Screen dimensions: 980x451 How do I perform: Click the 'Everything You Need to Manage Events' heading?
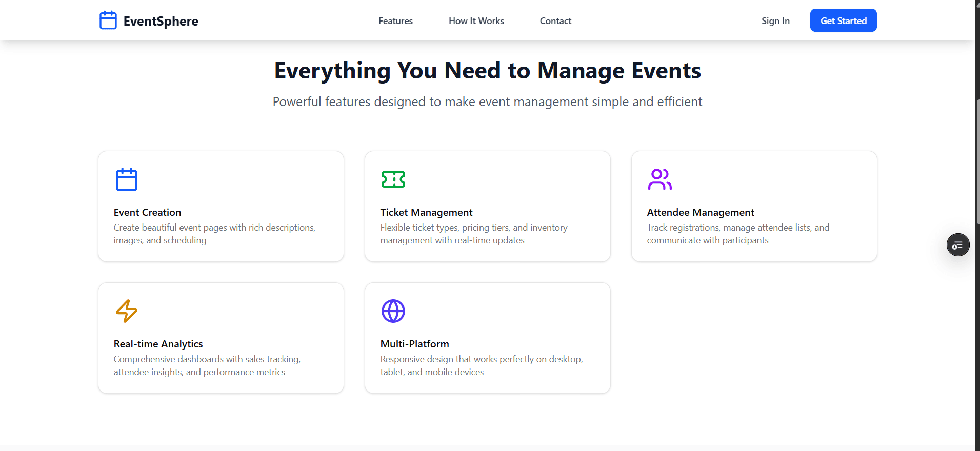(x=488, y=71)
